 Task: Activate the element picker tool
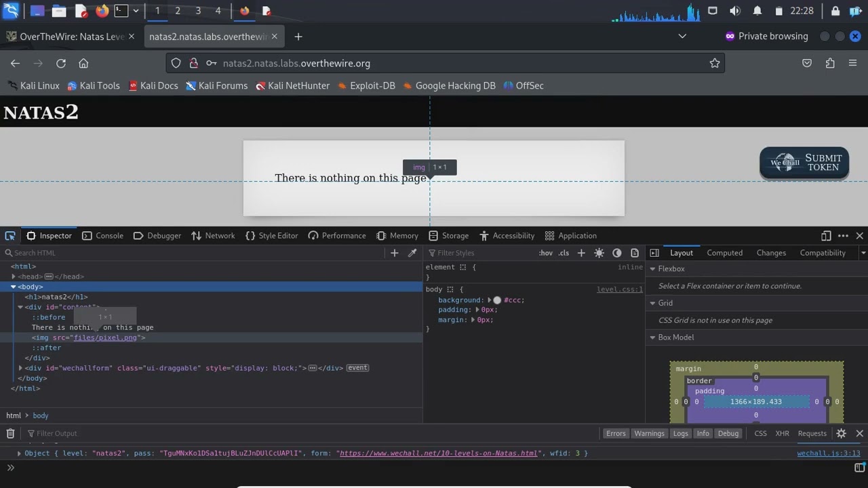10,236
